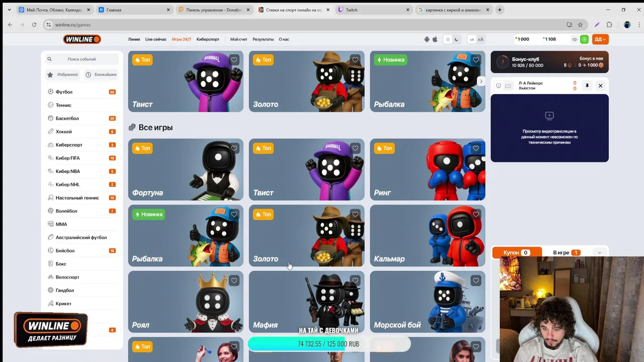Screen dimensions: 644x362
Task: Select the Волейбол icon in sidebar
Action: (x=50, y=211)
